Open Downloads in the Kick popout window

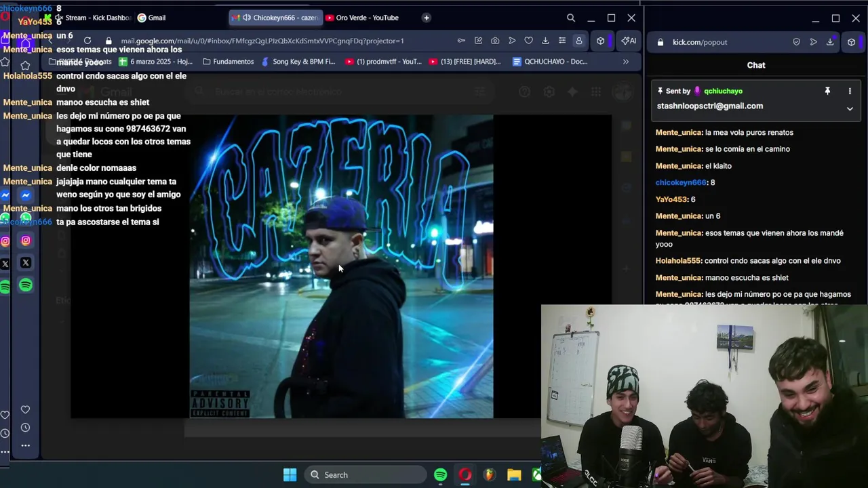[x=830, y=42]
